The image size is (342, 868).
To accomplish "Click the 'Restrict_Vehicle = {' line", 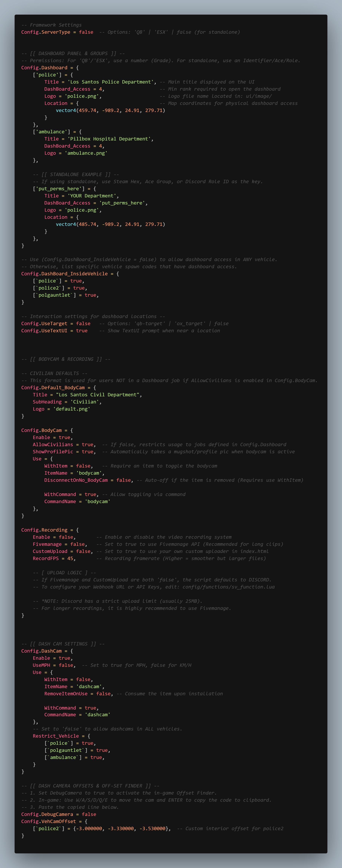I will pyautogui.click(x=61, y=736).
